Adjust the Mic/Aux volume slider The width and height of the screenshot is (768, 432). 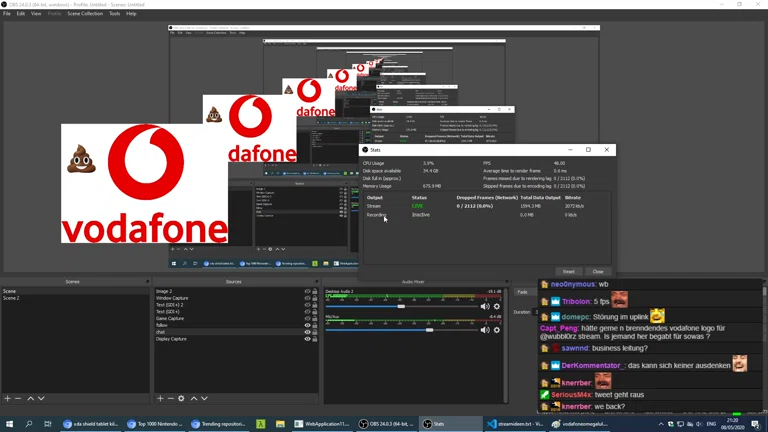tap(430, 330)
